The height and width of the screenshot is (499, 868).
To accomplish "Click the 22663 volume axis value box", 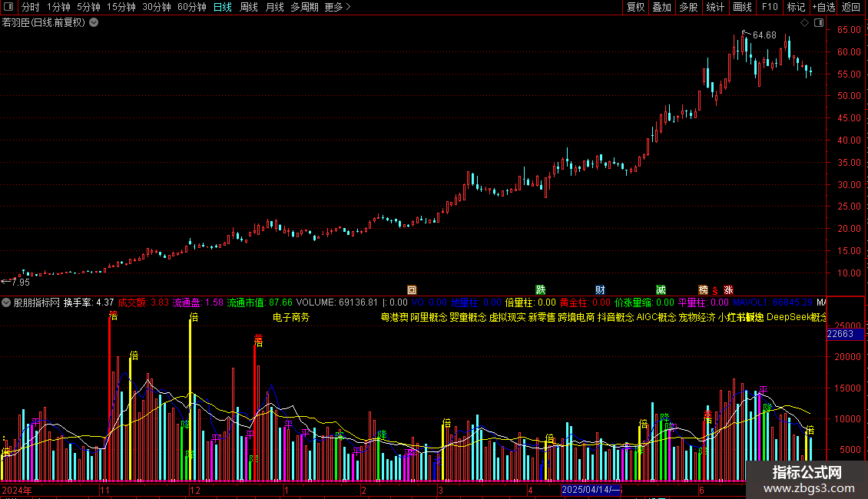I will tap(844, 334).
